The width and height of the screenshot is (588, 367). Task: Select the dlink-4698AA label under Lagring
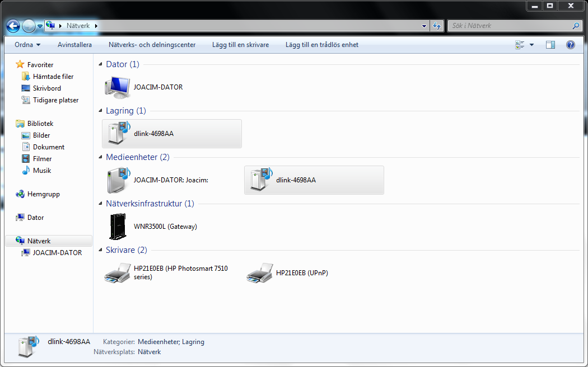[154, 133]
